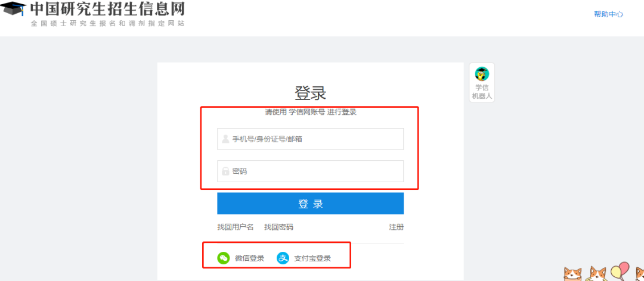This screenshot has height=281, width=644.
Task: Choose the 微信登录 text option
Action: pyautogui.click(x=249, y=258)
